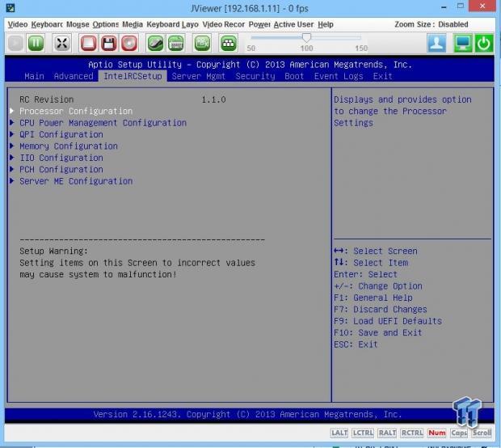The image size is (501, 448).
Task: Switch to the Advanced BIOS tab
Action: tap(74, 76)
